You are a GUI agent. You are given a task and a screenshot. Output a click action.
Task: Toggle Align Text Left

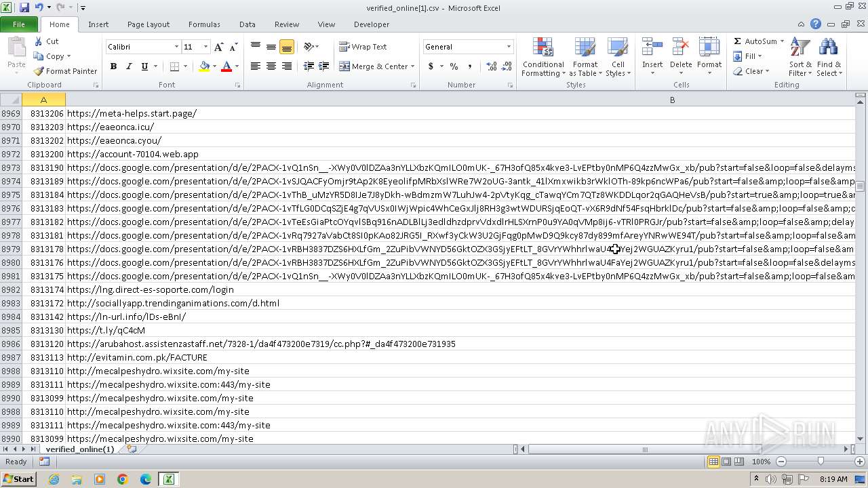[255, 66]
